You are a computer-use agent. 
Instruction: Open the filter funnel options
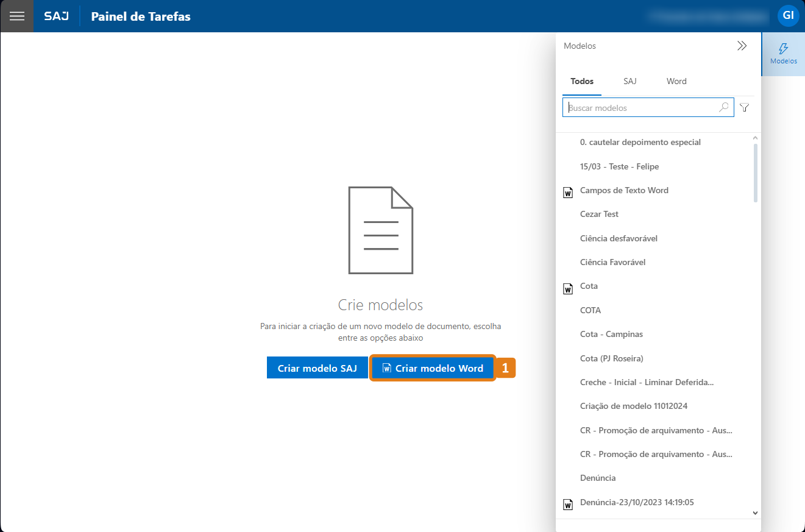[x=744, y=108]
